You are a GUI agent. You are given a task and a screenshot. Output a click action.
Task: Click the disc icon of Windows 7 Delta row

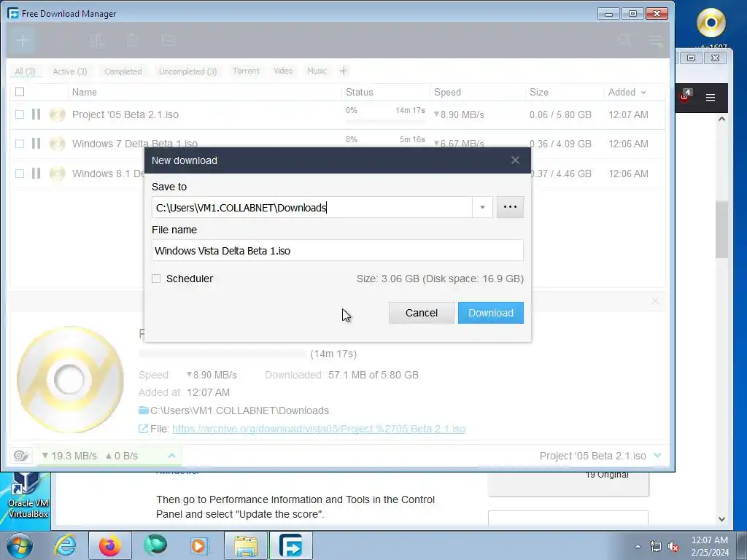pyautogui.click(x=57, y=144)
